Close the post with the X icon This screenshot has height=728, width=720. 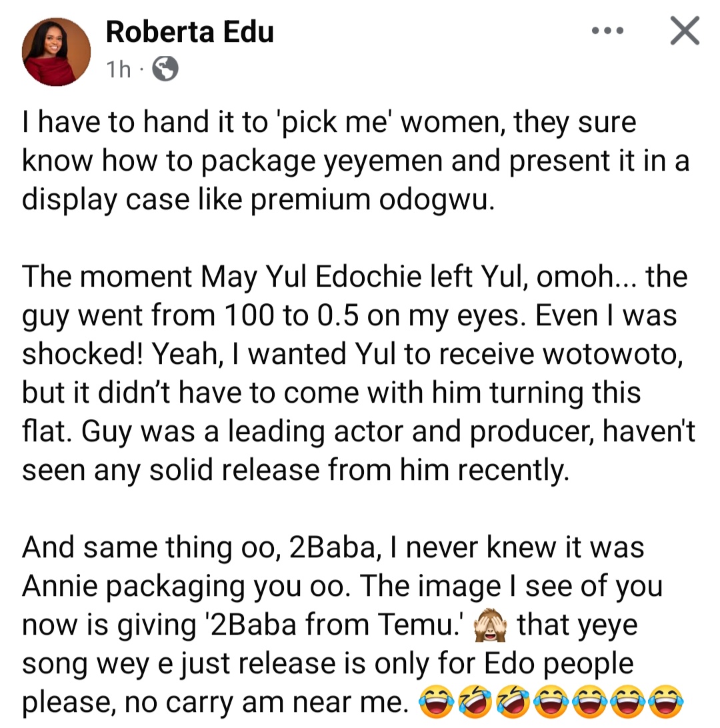685,31
